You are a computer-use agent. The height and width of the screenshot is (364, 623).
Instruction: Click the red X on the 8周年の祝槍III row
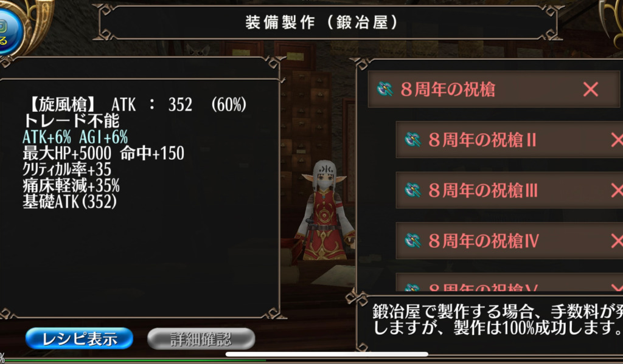(x=617, y=190)
